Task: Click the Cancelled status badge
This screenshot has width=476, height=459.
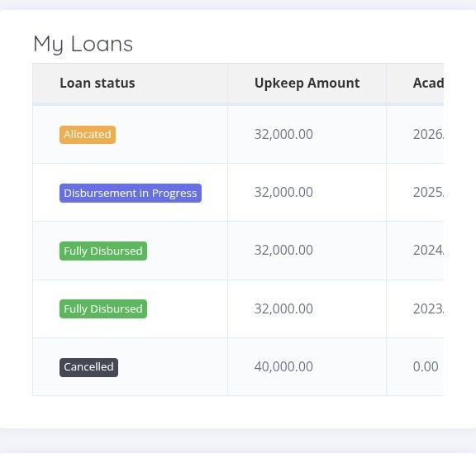Action: pyautogui.click(x=88, y=367)
